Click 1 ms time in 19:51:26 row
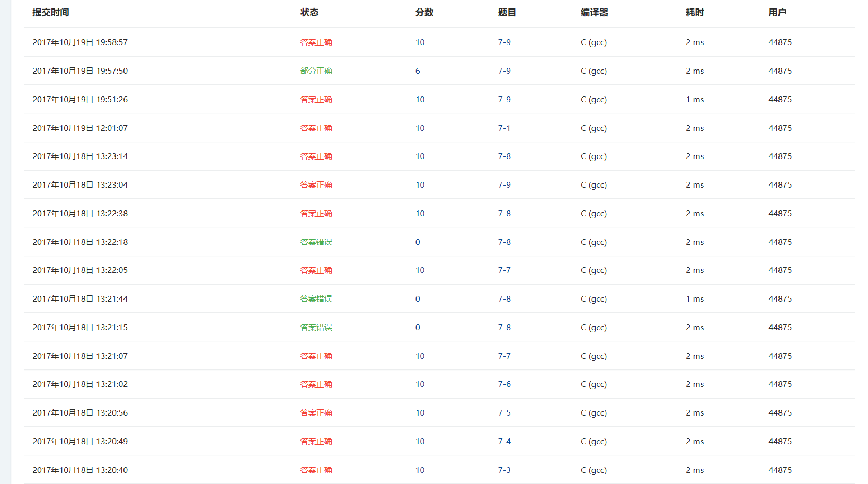The height and width of the screenshot is (484, 868). point(695,100)
